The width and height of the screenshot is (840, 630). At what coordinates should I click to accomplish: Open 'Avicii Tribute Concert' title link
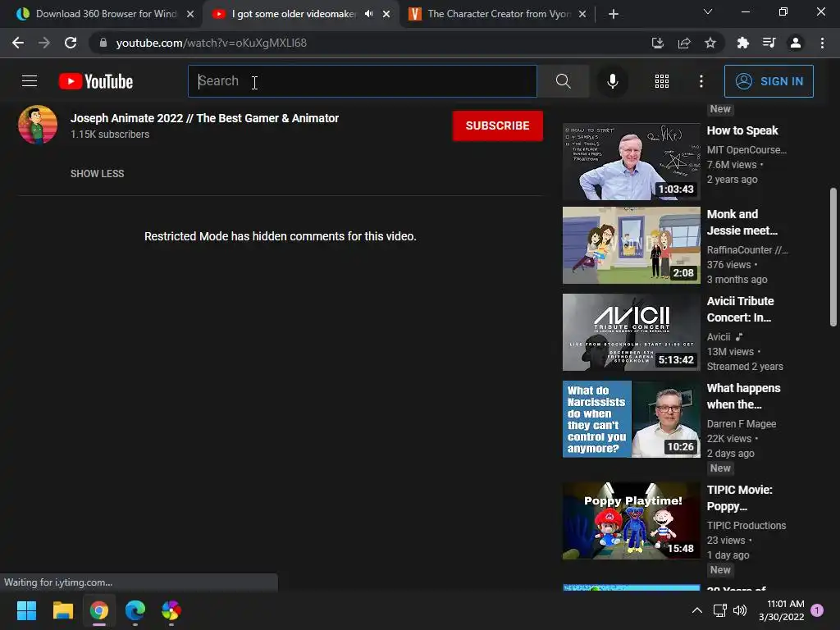pos(741,309)
